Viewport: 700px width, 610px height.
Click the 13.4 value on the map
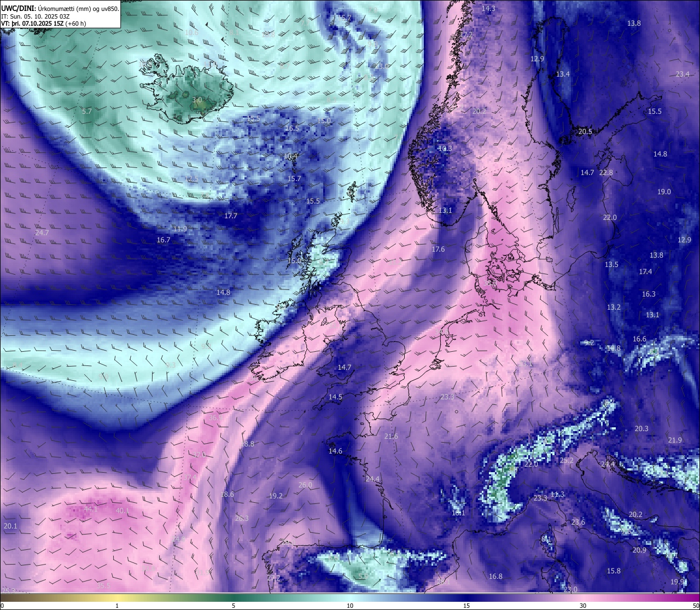563,74
